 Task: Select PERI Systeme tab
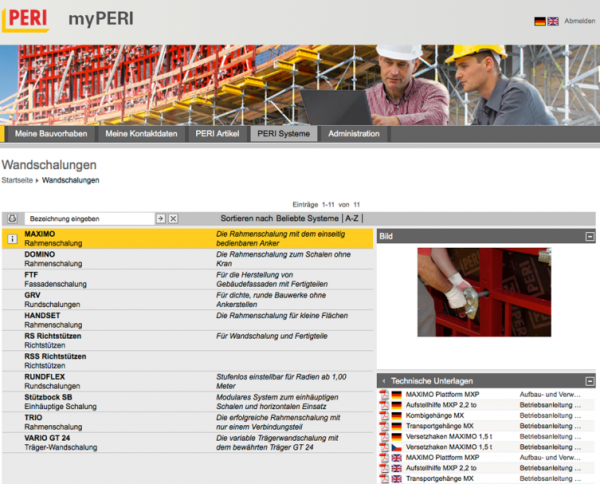click(284, 134)
